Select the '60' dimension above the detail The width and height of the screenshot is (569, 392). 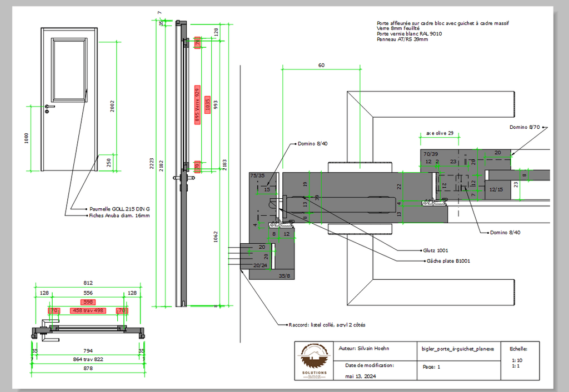click(x=322, y=66)
